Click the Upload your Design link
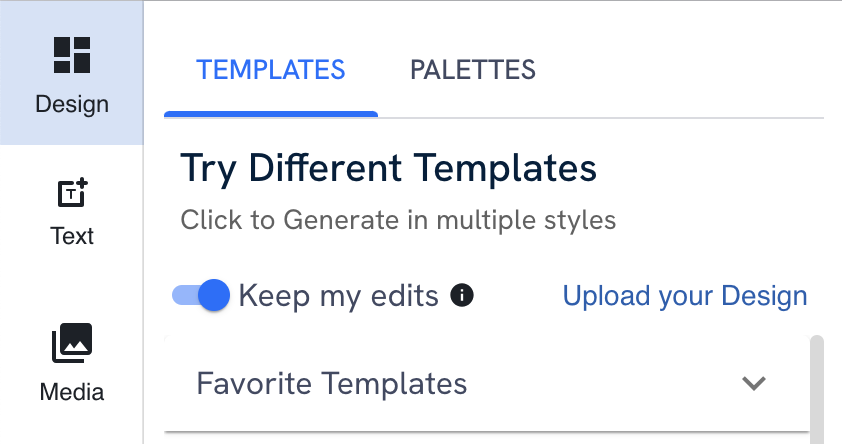This screenshot has height=444, width=842. [685, 296]
